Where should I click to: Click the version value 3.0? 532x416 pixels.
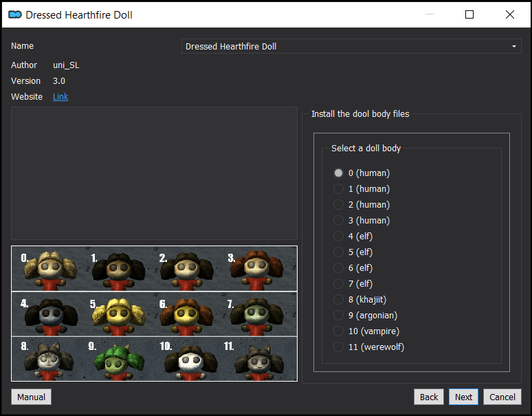click(59, 80)
